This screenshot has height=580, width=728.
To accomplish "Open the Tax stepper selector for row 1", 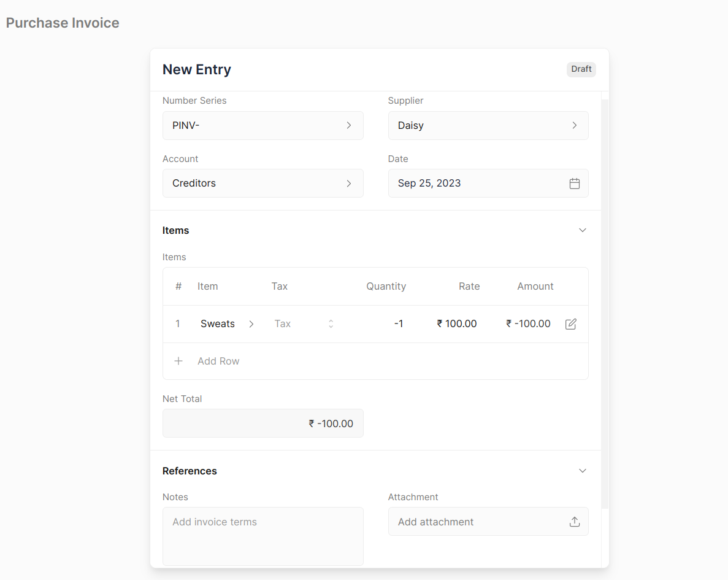I will [x=331, y=323].
